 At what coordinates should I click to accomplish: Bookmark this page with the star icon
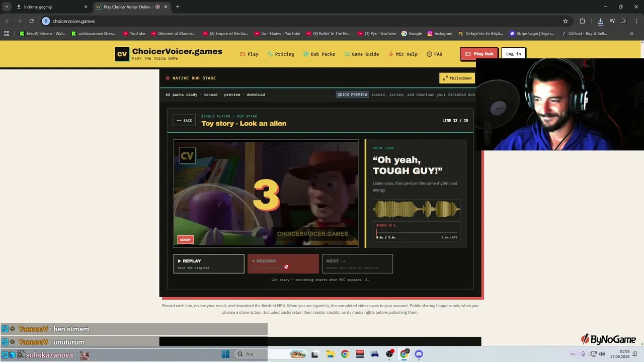coord(566,21)
